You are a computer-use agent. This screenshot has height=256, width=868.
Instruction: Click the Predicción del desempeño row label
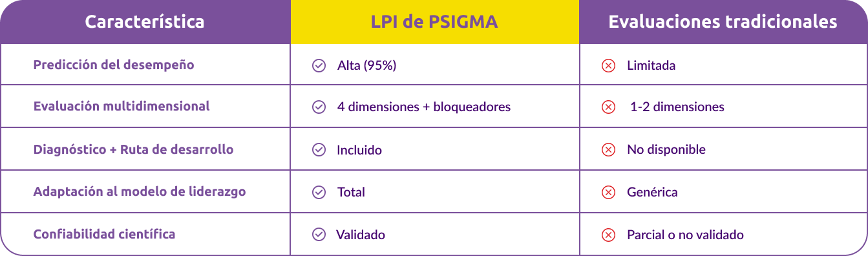(x=114, y=65)
